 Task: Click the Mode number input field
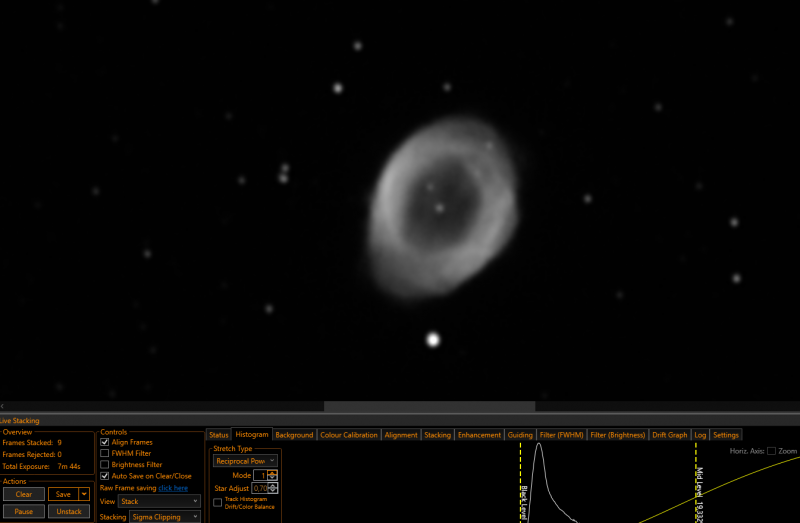point(260,475)
